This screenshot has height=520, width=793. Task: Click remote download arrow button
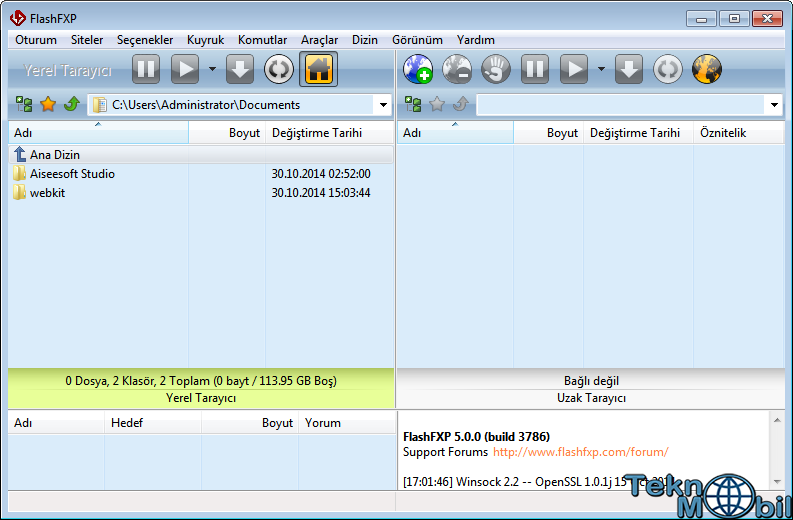tap(629, 69)
